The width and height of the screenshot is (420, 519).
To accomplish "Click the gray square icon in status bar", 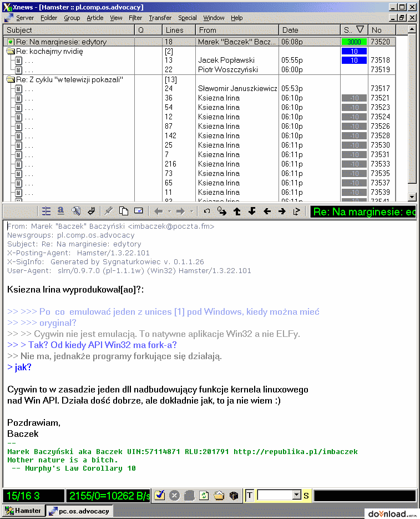I will [x=189, y=496].
